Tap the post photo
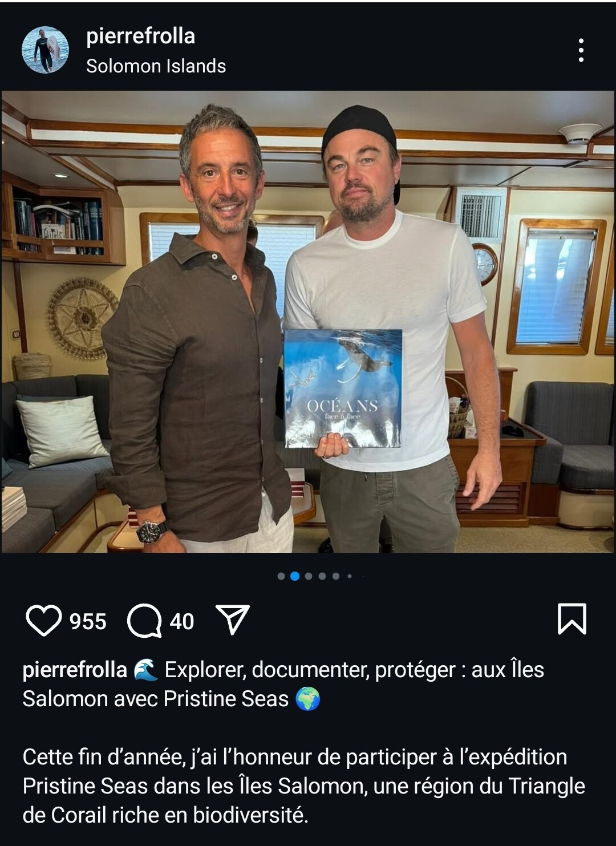 pyautogui.click(x=308, y=322)
